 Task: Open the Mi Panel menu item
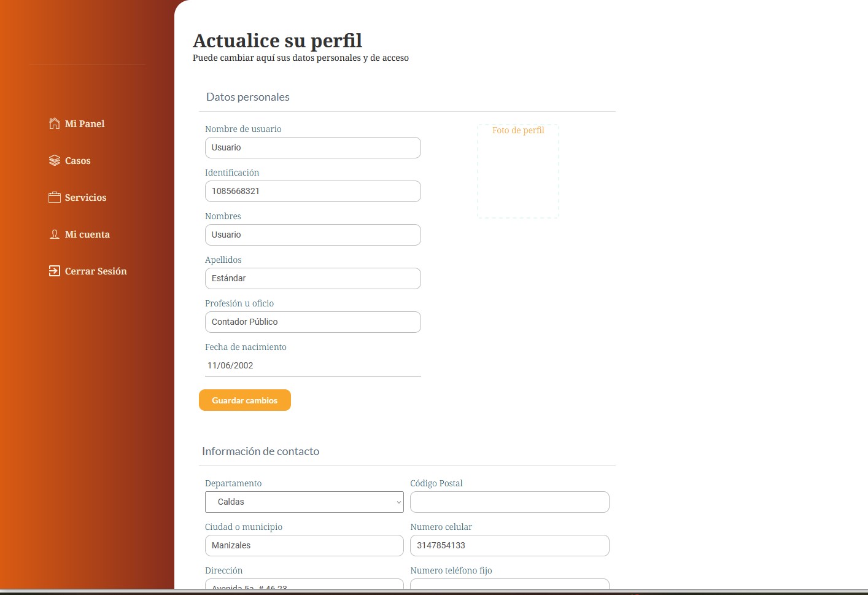(x=85, y=123)
